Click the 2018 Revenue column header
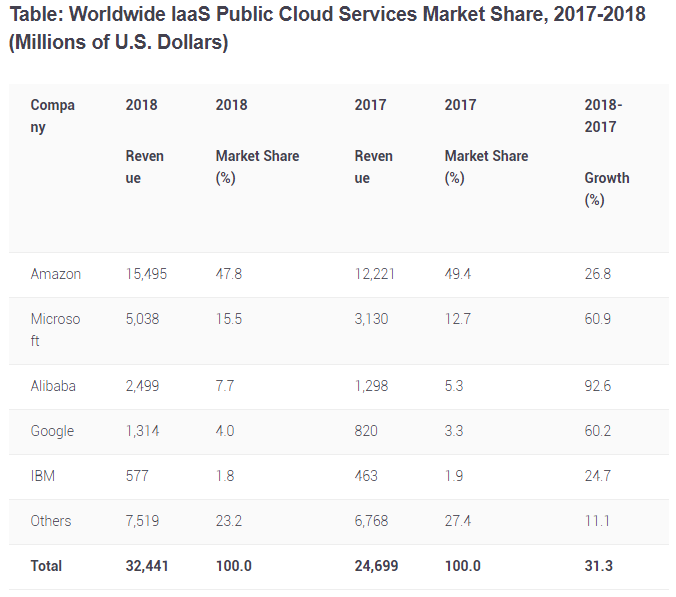Viewport: 676px width, 597px height. tap(145, 141)
